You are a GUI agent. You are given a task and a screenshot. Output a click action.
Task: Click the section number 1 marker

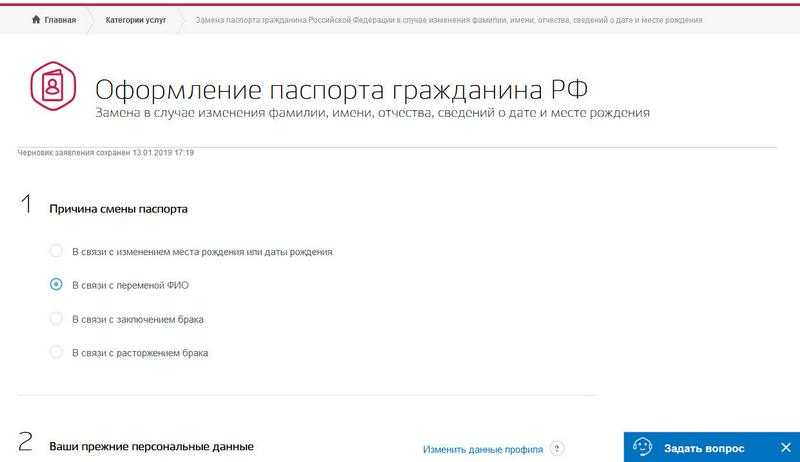point(26,206)
